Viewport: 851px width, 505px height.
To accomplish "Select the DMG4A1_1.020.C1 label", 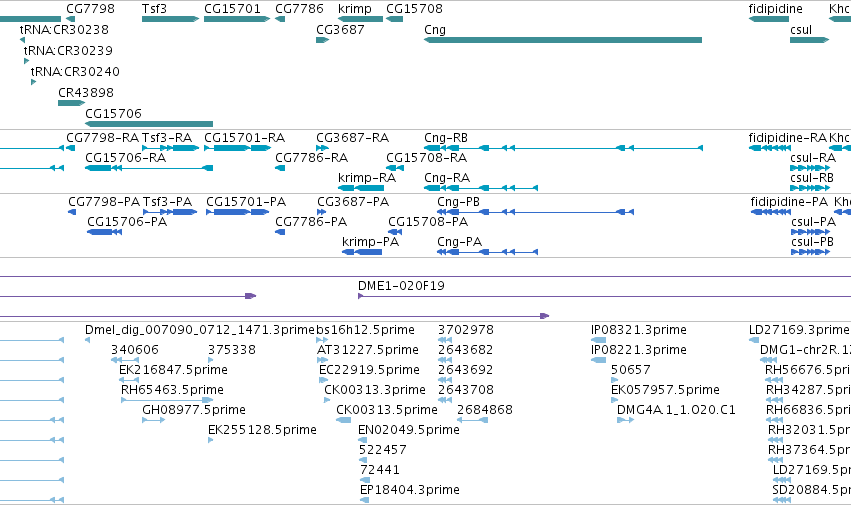I will click(676, 409).
